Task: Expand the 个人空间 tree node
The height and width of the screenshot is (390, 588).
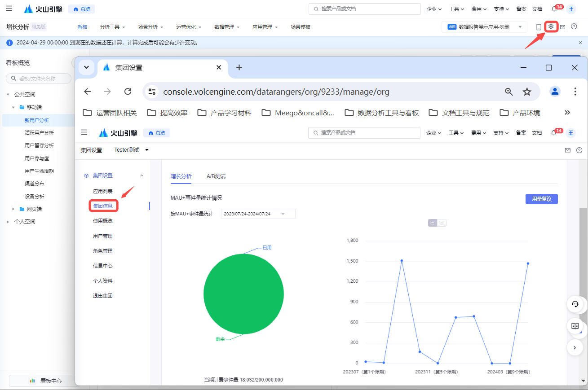Action: tap(8, 222)
